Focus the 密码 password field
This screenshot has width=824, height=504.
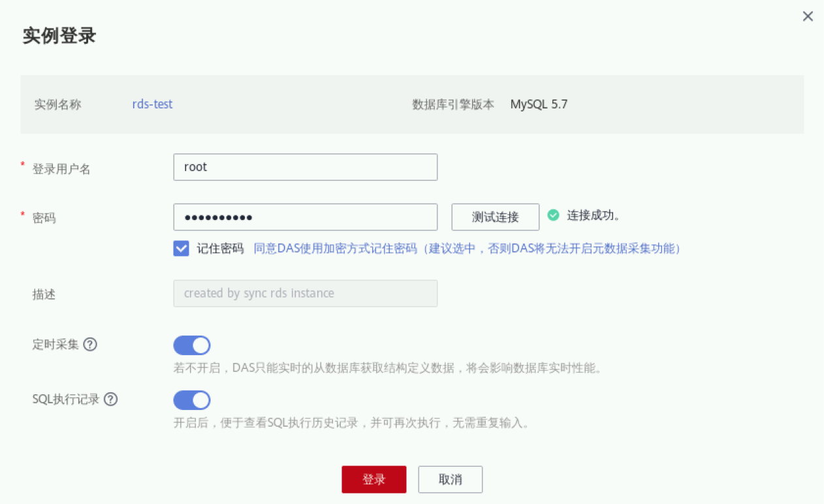[x=306, y=217]
